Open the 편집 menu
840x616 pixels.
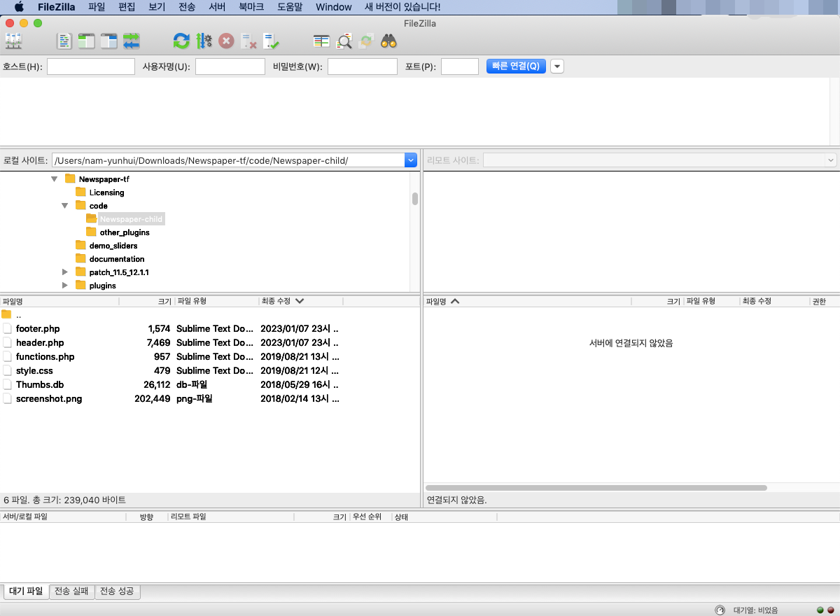127,7
